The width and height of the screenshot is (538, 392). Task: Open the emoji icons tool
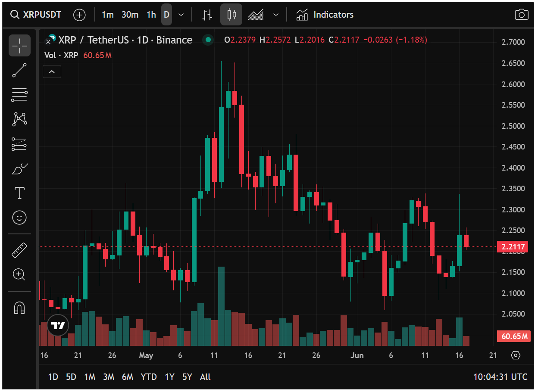click(19, 218)
